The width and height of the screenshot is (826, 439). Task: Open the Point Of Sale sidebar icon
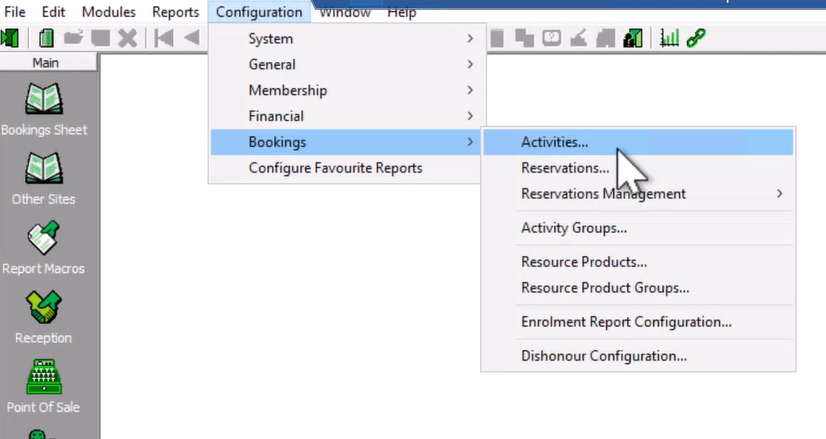(44, 387)
